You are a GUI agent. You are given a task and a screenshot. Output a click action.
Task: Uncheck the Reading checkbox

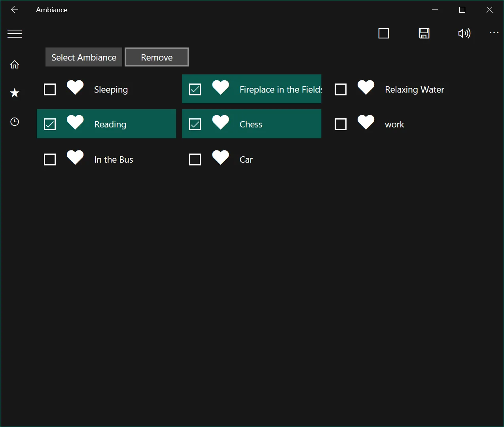tap(50, 124)
